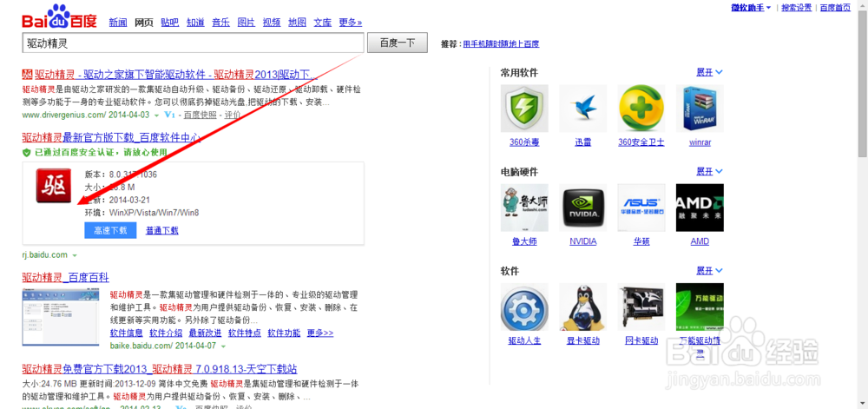Open the AMD logo icon
The height and width of the screenshot is (409, 868).
(x=700, y=208)
